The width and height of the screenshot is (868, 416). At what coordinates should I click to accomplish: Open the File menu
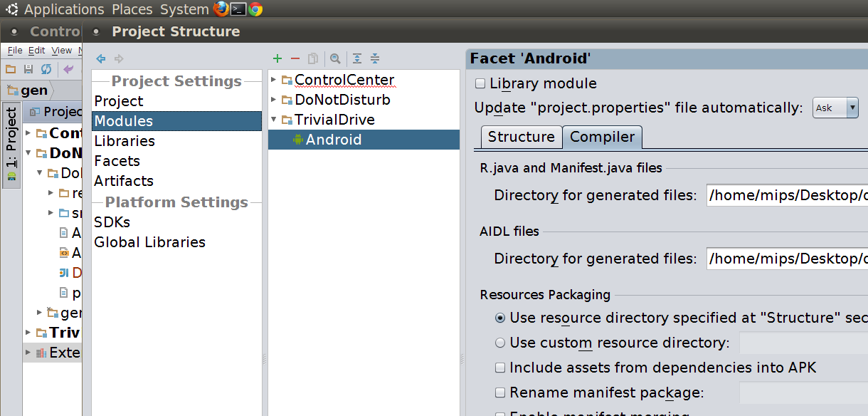pos(15,50)
